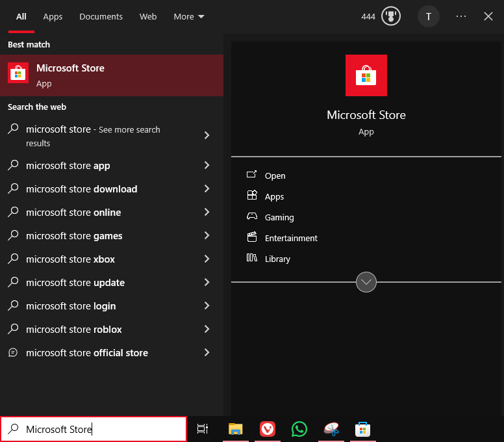The width and height of the screenshot is (504, 442).
Task: Click the user account avatar labeled T
Action: coord(428,16)
